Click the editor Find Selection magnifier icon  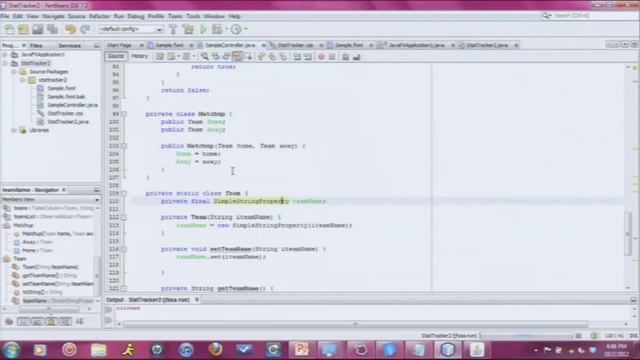click(x=204, y=57)
